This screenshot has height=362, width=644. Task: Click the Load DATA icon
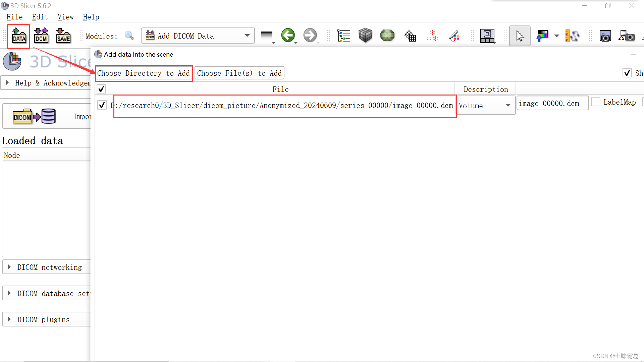pos(19,36)
